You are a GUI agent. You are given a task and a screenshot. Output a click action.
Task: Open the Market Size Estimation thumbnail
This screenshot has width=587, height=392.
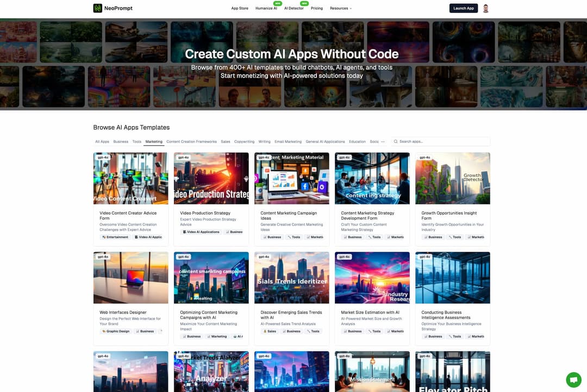(372, 277)
